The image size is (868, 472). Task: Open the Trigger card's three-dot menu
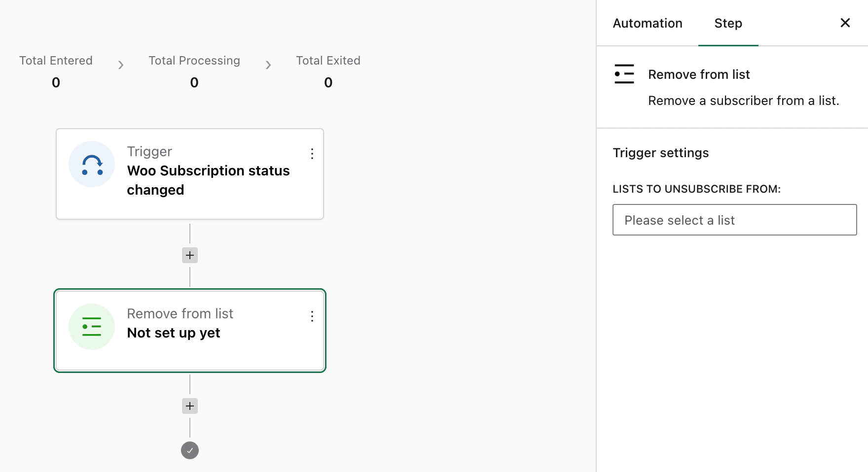[x=312, y=154]
